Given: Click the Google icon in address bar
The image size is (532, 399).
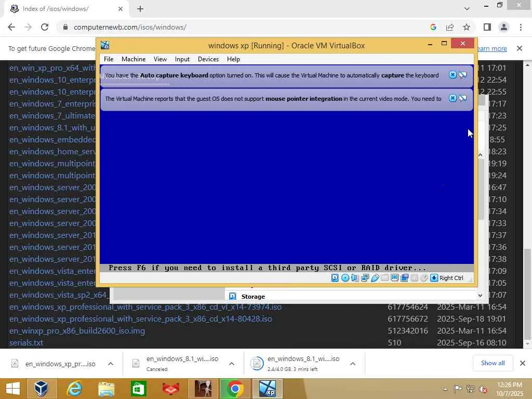Looking at the screenshot, I should [433, 27].
